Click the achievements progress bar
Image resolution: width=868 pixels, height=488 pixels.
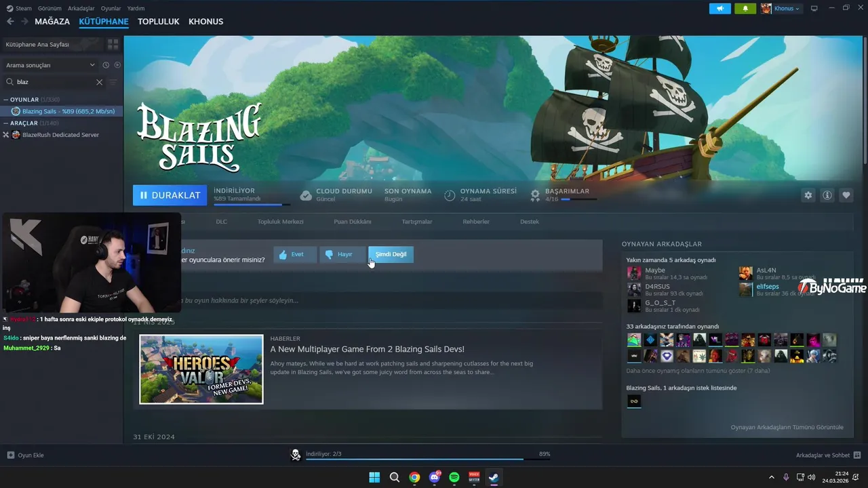(x=579, y=199)
